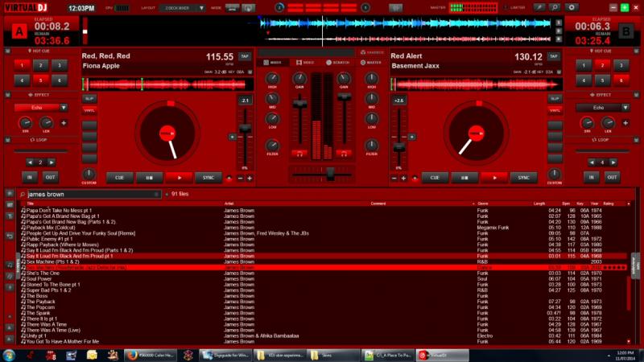Trigger hot cue 2 on deck B
644x362 pixels.
click(602, 65)
